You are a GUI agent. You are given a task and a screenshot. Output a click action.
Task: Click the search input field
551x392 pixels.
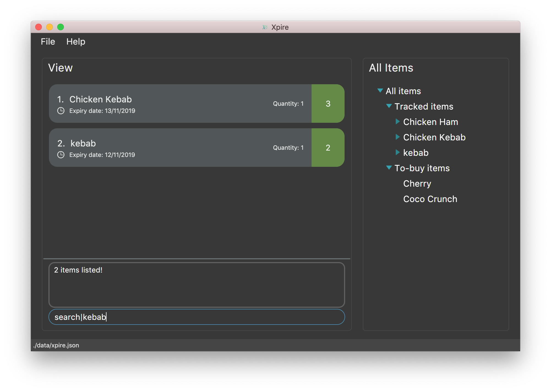pos(196,317)
